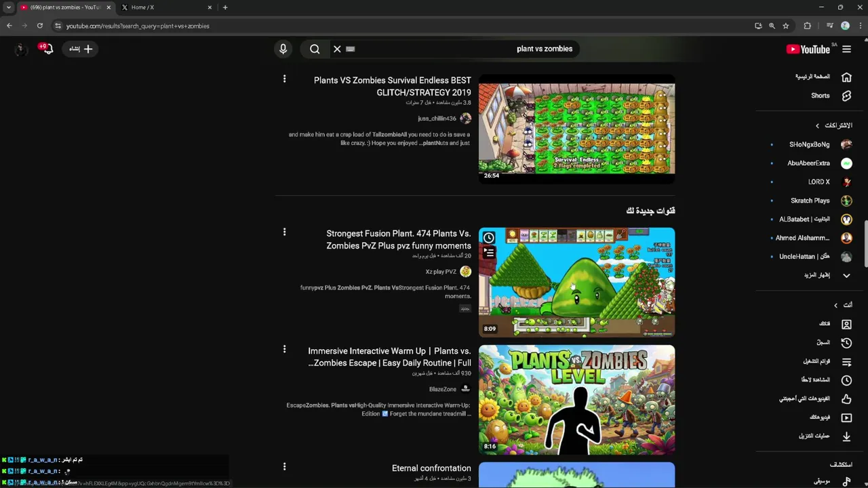Click the search magnifier button
The height and width of the screenshot is (488, 868).
click(x=315, y=49)
